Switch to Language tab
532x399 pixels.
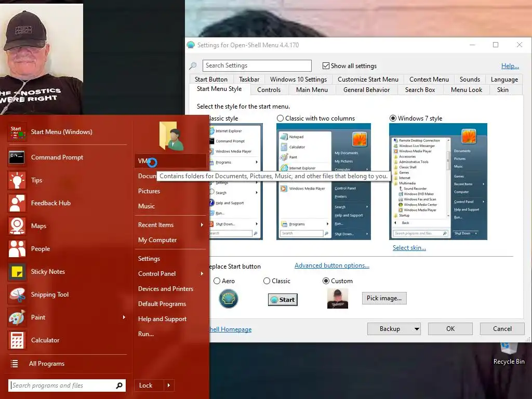tap(504, 79)
